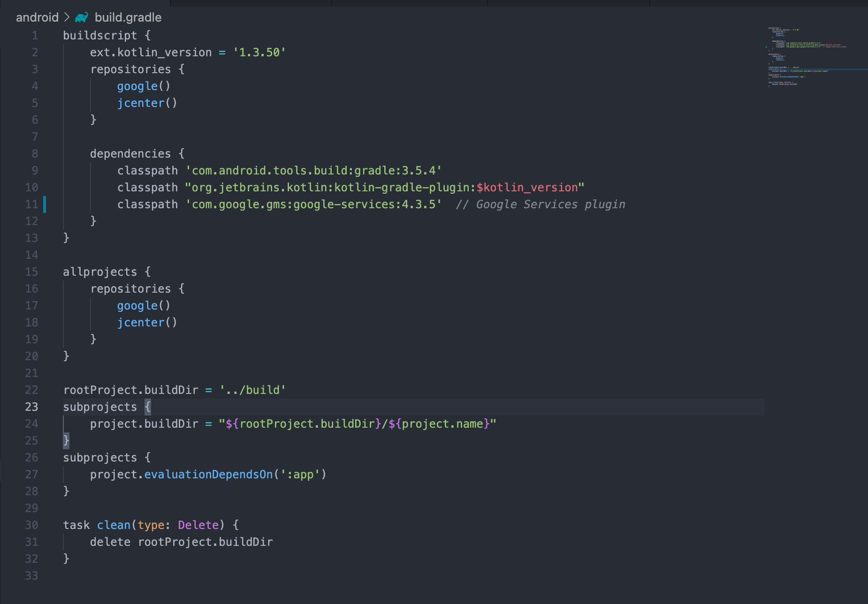Click the classpath string for google-services:4.3.5
This screenshot has width=868, height=604.
(314, 204)
